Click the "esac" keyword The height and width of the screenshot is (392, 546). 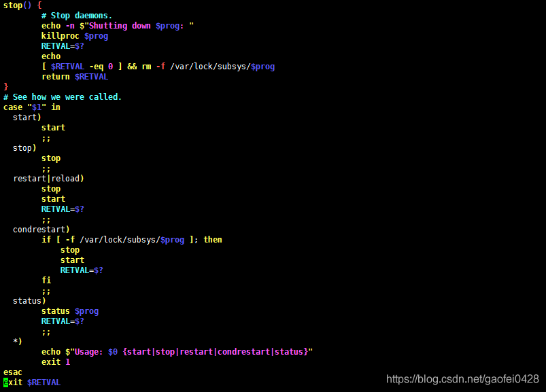point(13,372)
